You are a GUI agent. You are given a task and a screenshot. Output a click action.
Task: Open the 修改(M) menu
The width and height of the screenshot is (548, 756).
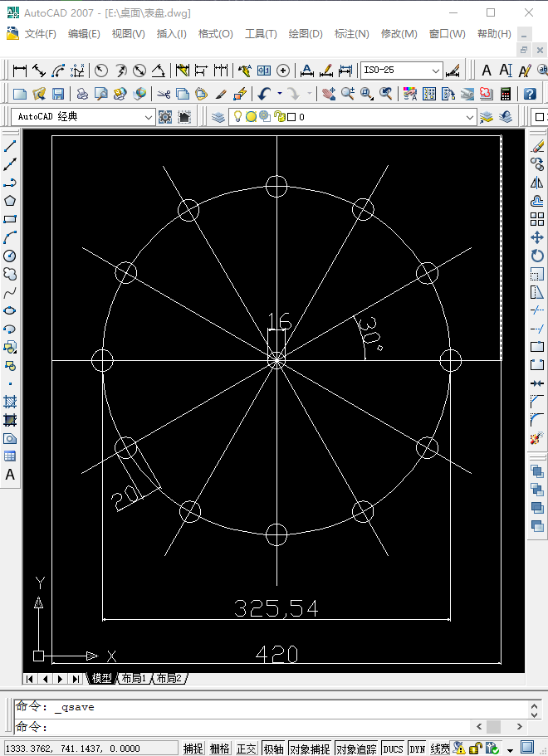[x=399, y=34]
